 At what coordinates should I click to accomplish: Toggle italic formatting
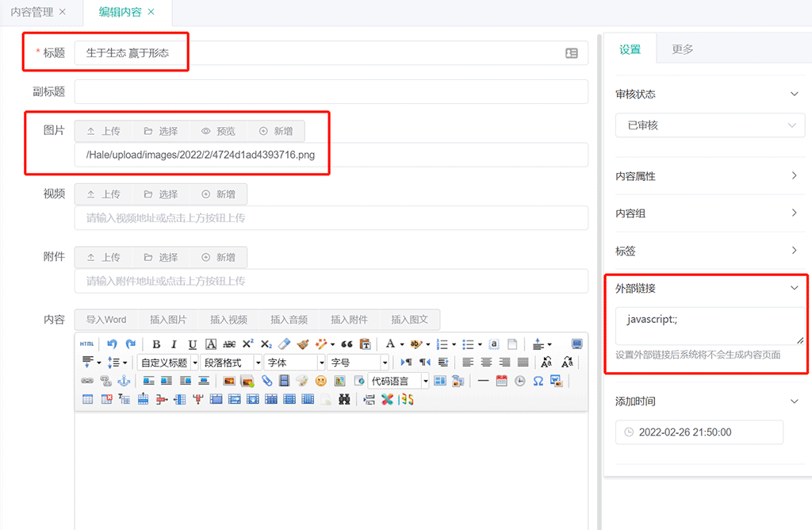pyautogui.click(x=174, y=344)
